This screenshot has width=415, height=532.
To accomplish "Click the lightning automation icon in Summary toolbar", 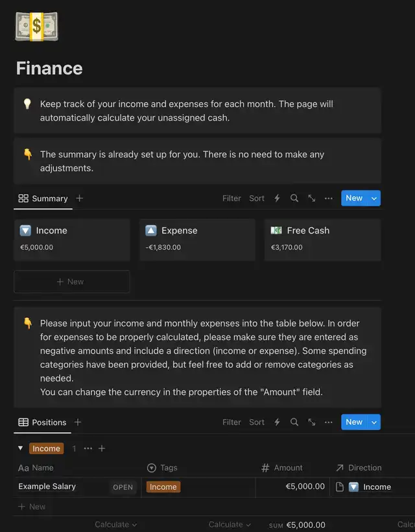I will tap(277, 199).
